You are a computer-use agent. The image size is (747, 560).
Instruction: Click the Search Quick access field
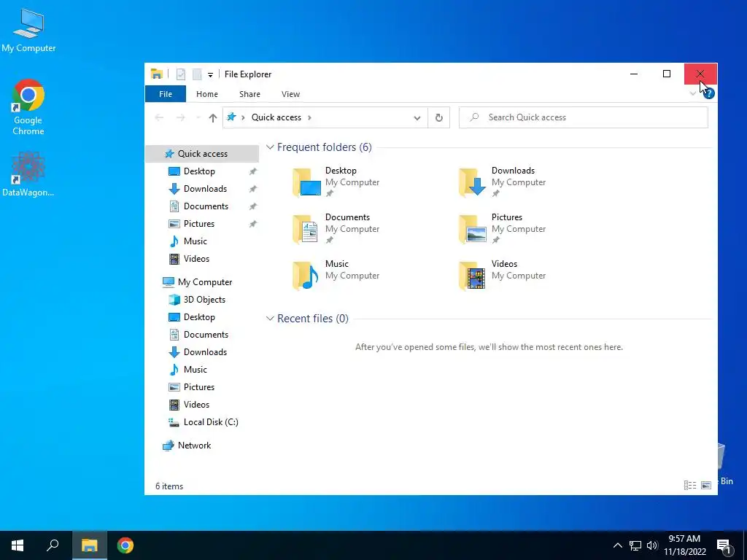pos(583,117)
